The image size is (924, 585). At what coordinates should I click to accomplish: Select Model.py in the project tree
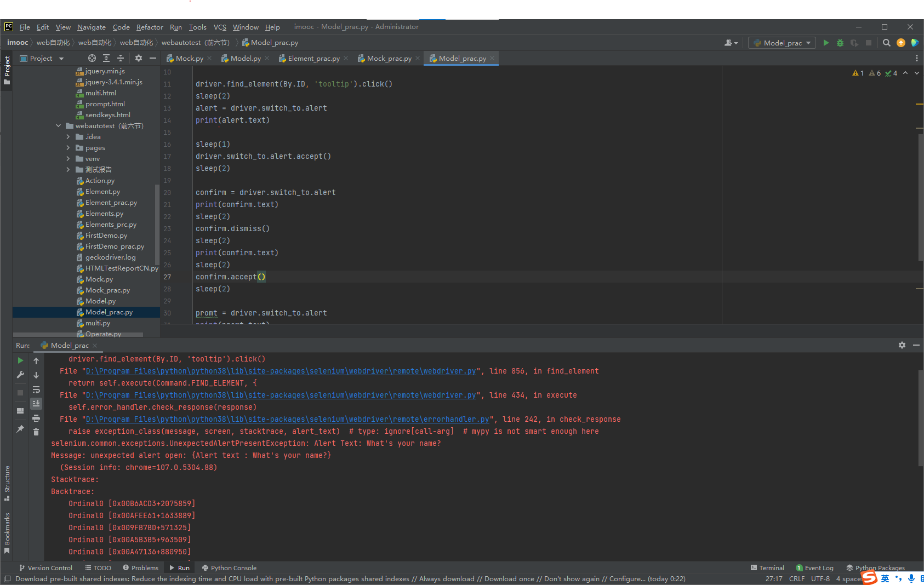pos(100,301)
